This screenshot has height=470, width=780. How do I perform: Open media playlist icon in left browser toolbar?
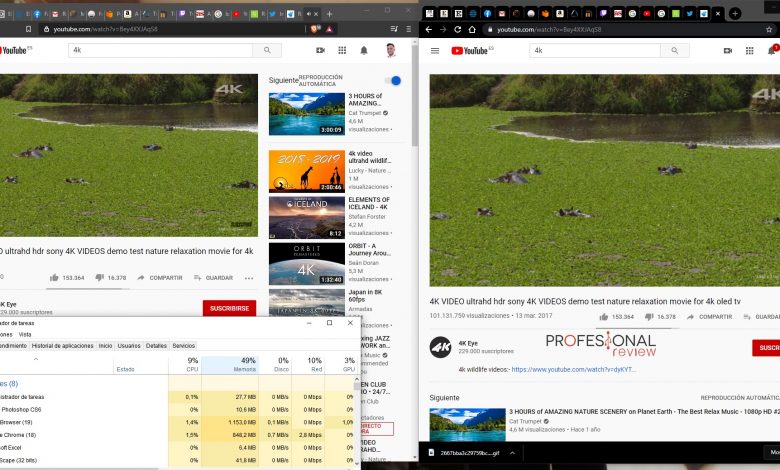(x=394, y=29)
